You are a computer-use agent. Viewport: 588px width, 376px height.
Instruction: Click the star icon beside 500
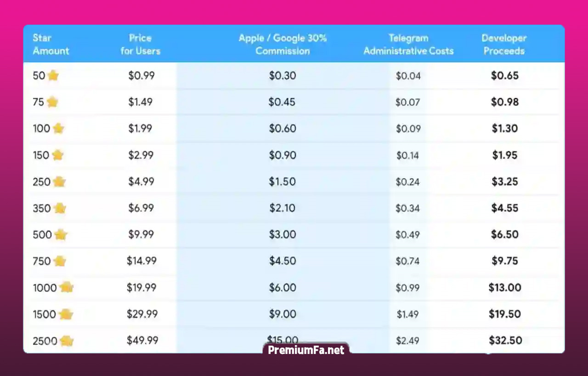(61, 235)
